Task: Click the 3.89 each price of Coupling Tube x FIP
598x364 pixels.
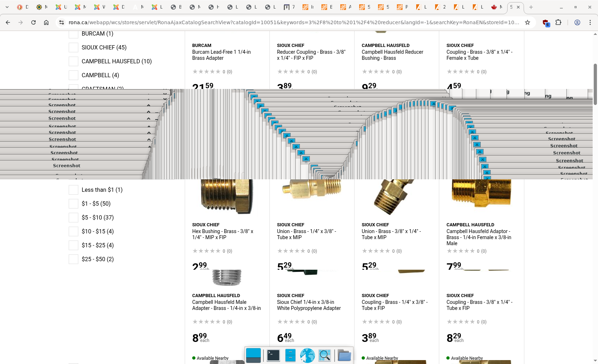Action: click(x=370, y=337)
